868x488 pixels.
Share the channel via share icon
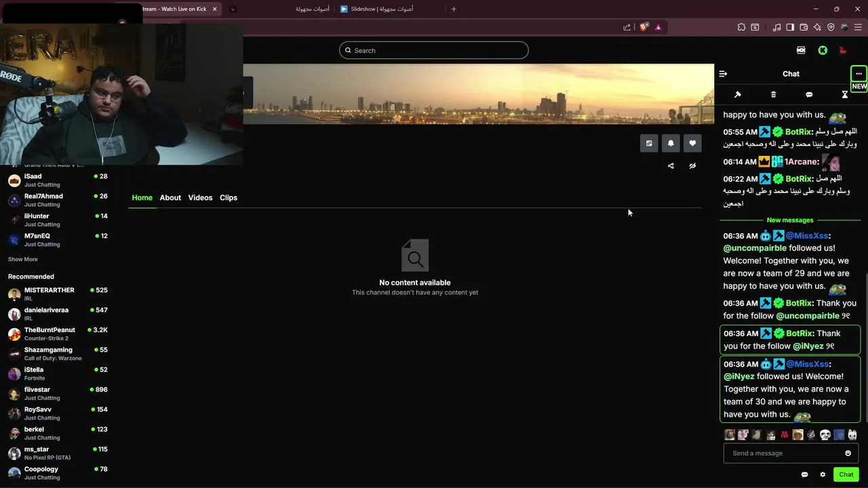[671, 166]
